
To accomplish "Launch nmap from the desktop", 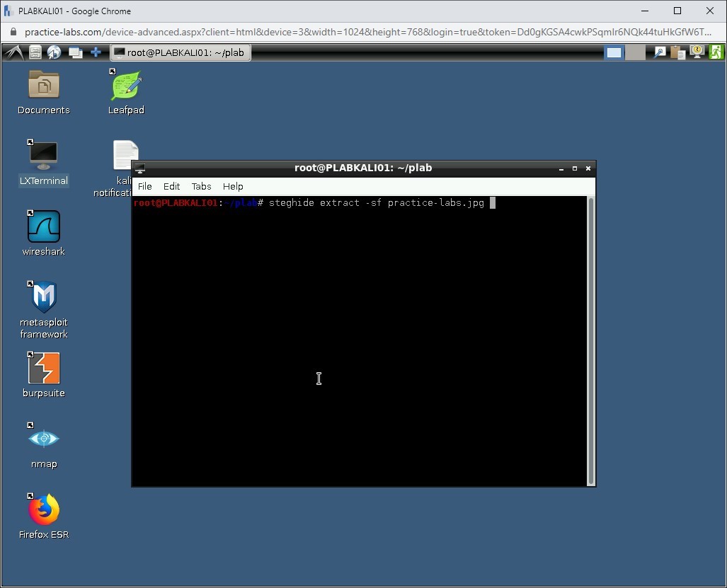I will point(44,439).
